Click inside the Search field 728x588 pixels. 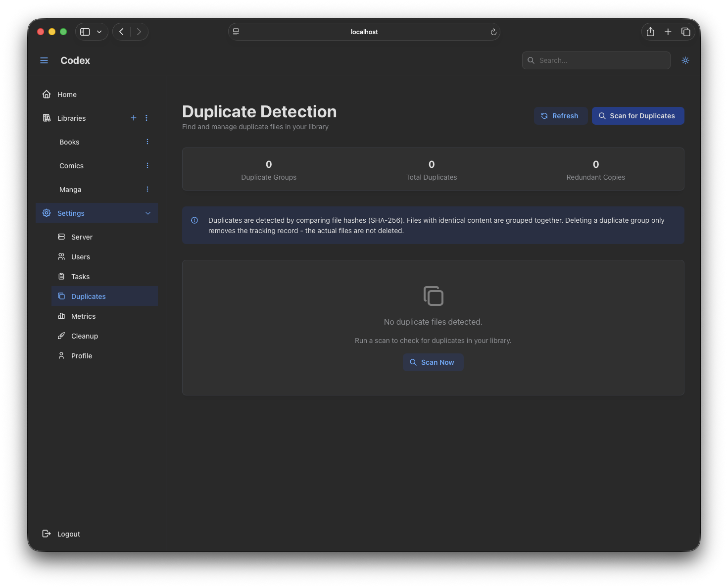[596, 60]
